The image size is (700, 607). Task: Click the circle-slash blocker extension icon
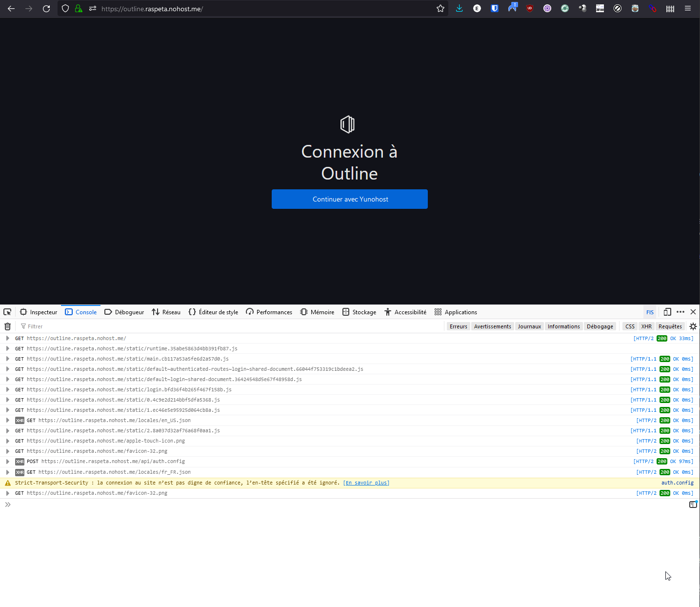click(618, 8)
